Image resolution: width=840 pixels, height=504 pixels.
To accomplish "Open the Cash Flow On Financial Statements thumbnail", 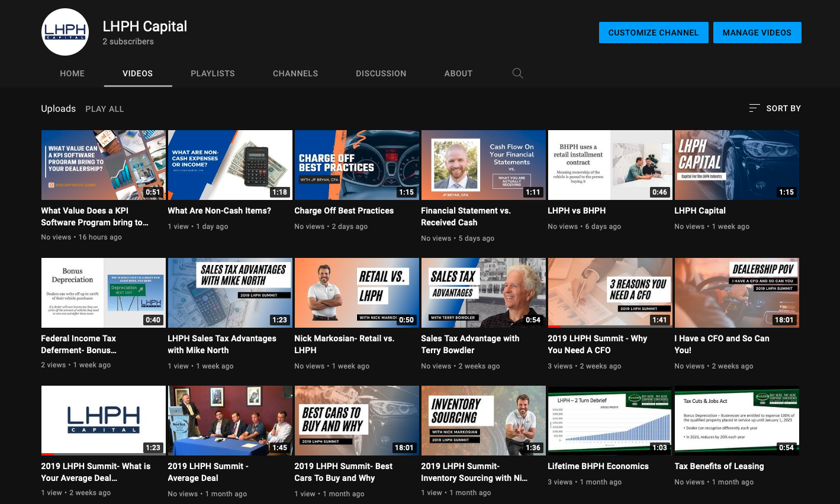I will 484,165.
